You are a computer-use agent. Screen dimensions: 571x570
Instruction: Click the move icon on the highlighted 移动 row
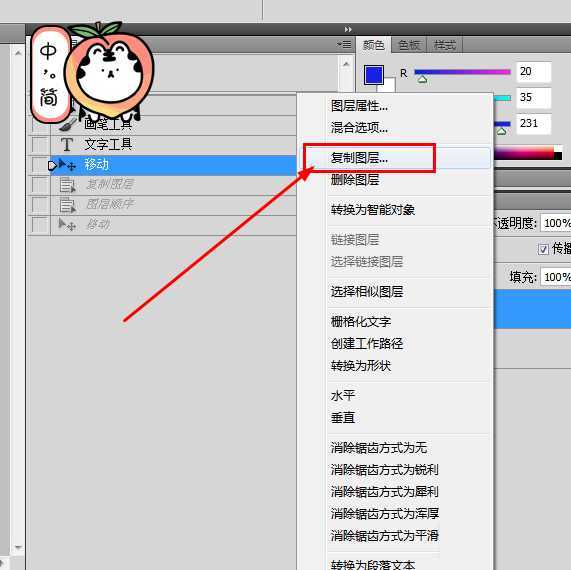(67, 165)
